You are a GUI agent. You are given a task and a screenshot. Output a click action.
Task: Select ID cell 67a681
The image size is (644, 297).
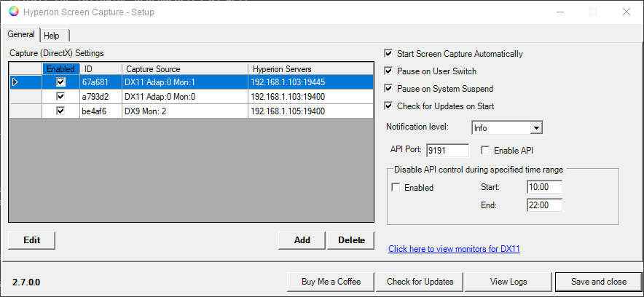(101, 82)
